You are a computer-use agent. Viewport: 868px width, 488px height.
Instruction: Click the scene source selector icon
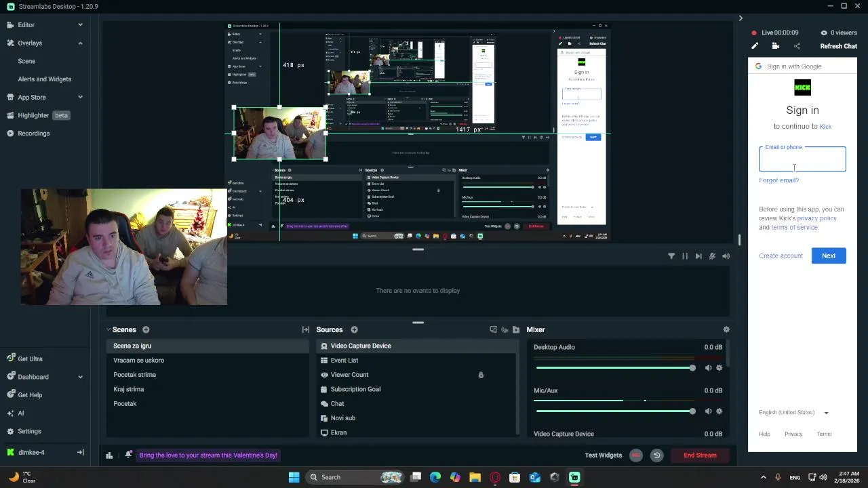click(x=493, y=329)
